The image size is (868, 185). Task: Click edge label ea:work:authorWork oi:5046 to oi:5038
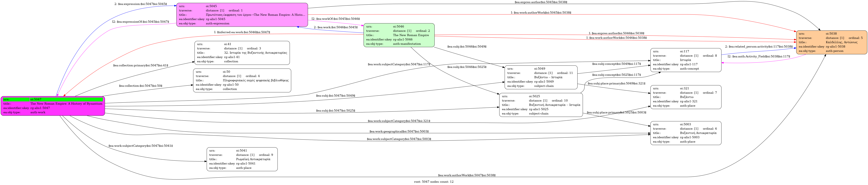click(x=616, y=38)
